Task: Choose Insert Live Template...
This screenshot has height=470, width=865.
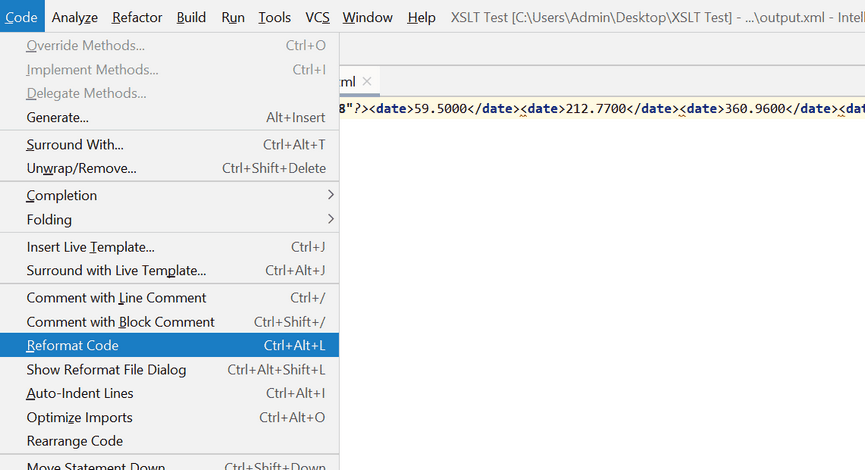Action: [170, 246]
